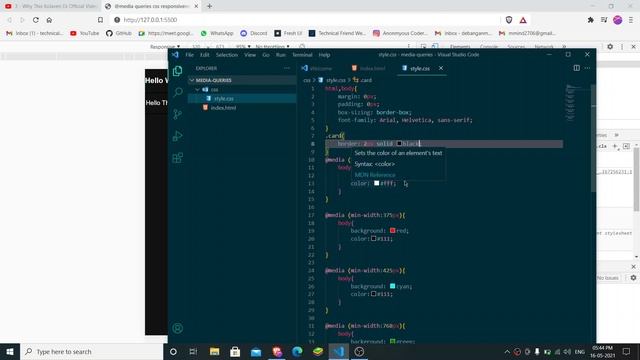Open Windows Start menu
The height and width of the screenshot is (360, 640).
pyautogui.click(x=10, y=351)
